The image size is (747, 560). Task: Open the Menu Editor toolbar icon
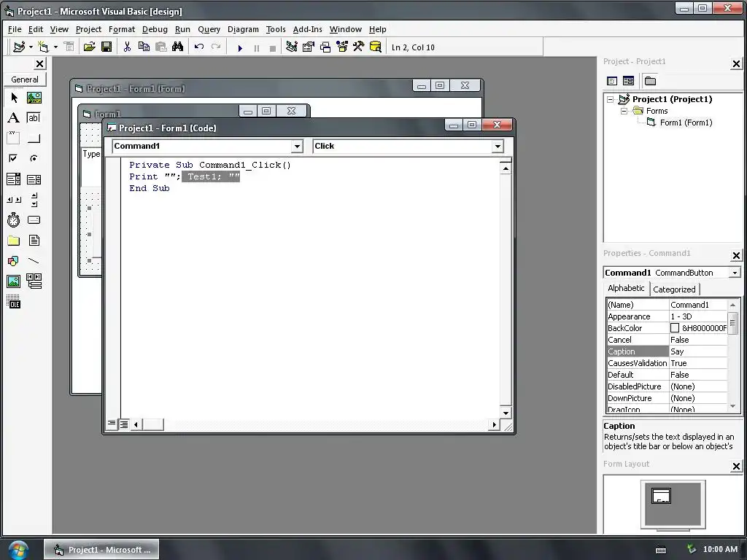tap(69, 47)
